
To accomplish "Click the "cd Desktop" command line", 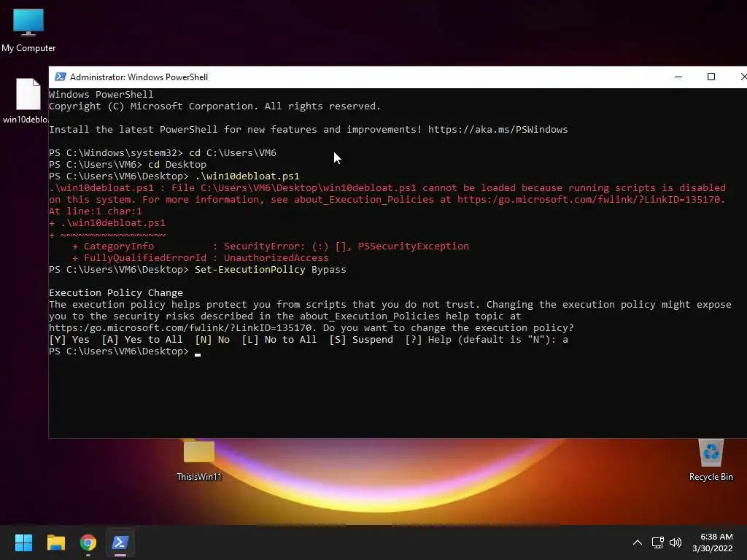I will coord(177,165).
